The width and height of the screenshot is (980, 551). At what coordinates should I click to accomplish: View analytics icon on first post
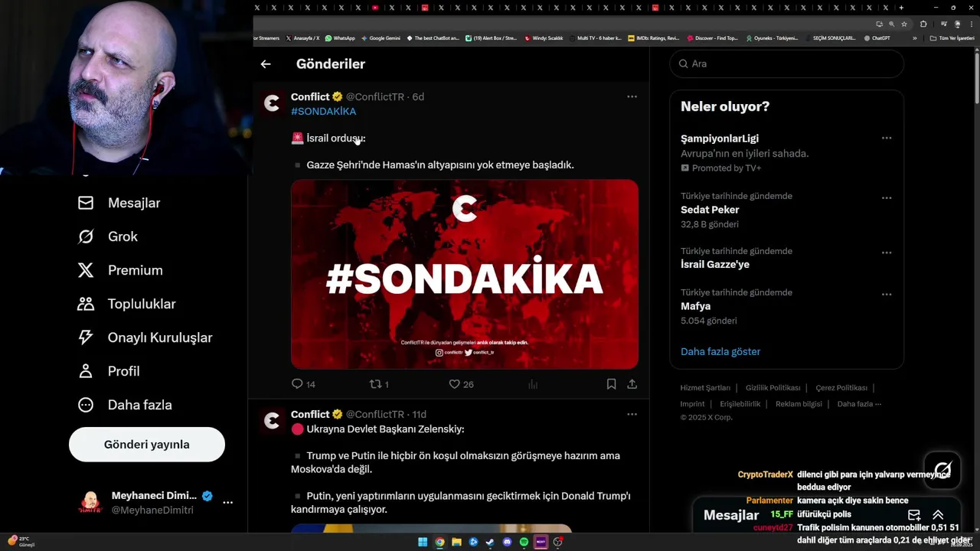click(x=533, y=384)
